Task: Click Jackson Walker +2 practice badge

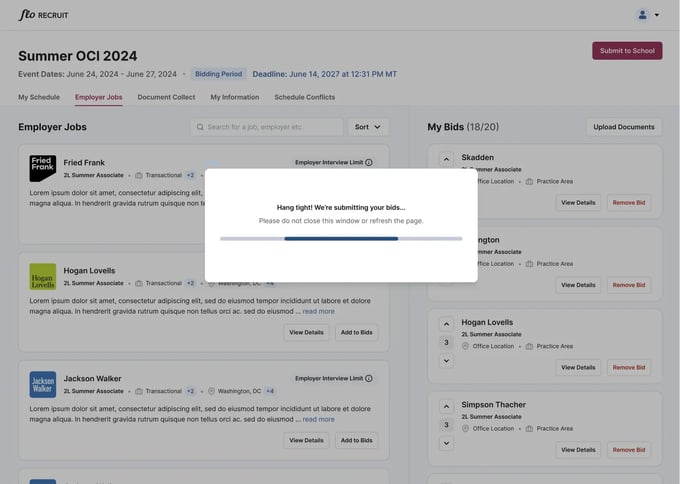Action: (x=190, y=391)
